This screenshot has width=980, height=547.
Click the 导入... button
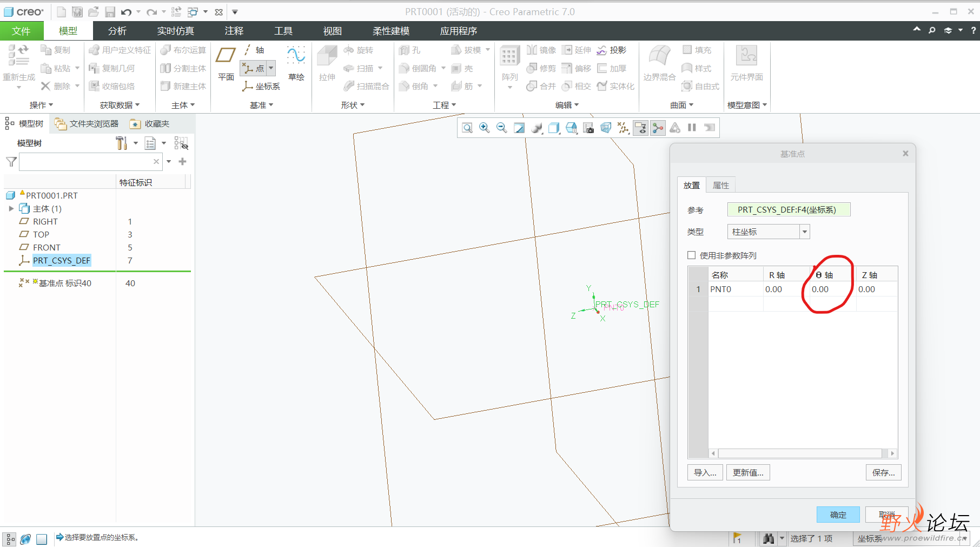pos(705,472)
